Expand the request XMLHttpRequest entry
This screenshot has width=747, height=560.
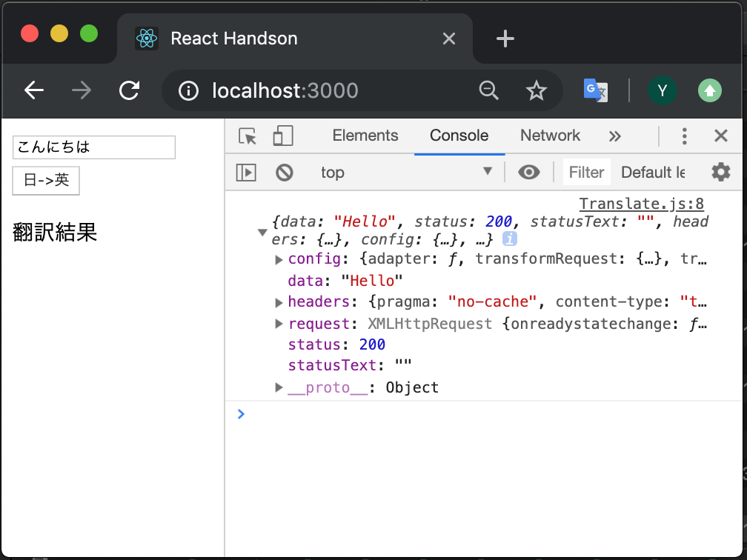279,324
